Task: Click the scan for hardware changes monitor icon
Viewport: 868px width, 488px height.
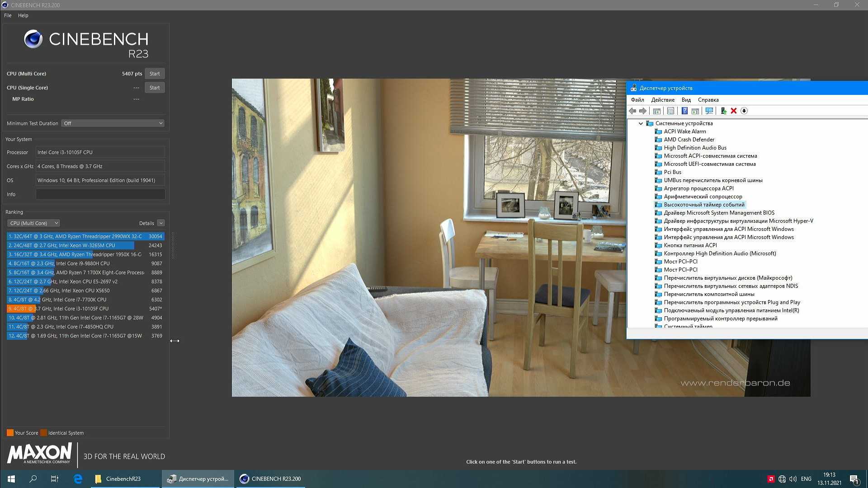Action: (709, 111)
